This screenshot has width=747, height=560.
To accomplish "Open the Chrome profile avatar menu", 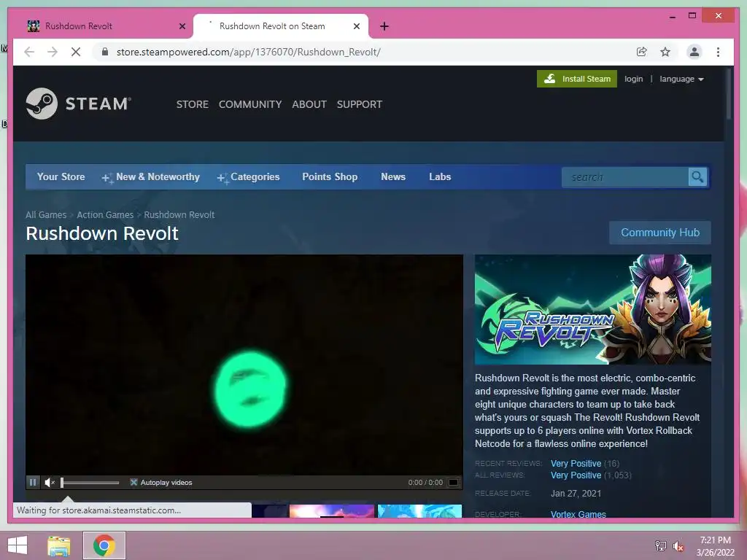I will 694,52.
